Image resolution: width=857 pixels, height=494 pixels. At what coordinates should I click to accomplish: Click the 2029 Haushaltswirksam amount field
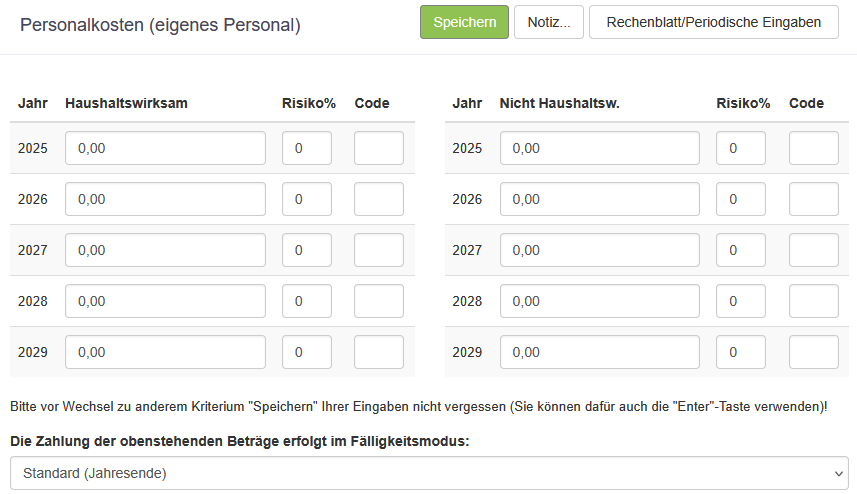click(165, 352)
